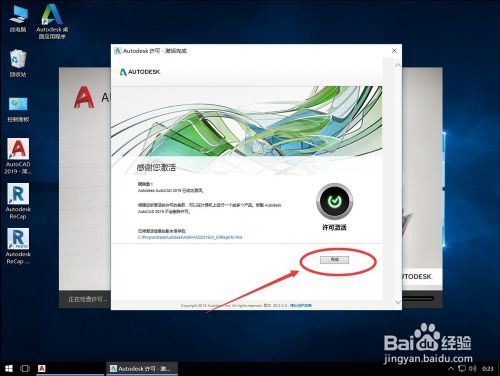Image resolution: width=500 pixels, height=376 pixels.
Task: Show hidden system tray icons
Action: pos(451,369)
